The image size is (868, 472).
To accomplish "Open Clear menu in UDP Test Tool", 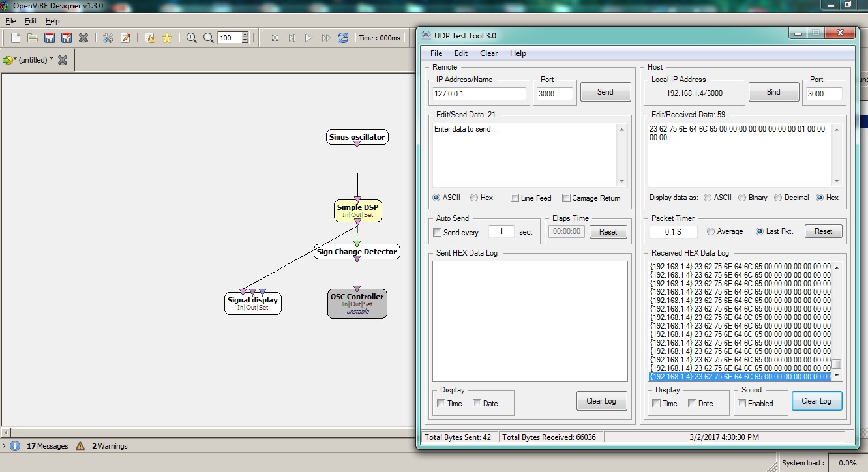I will [x=489, y=53].
